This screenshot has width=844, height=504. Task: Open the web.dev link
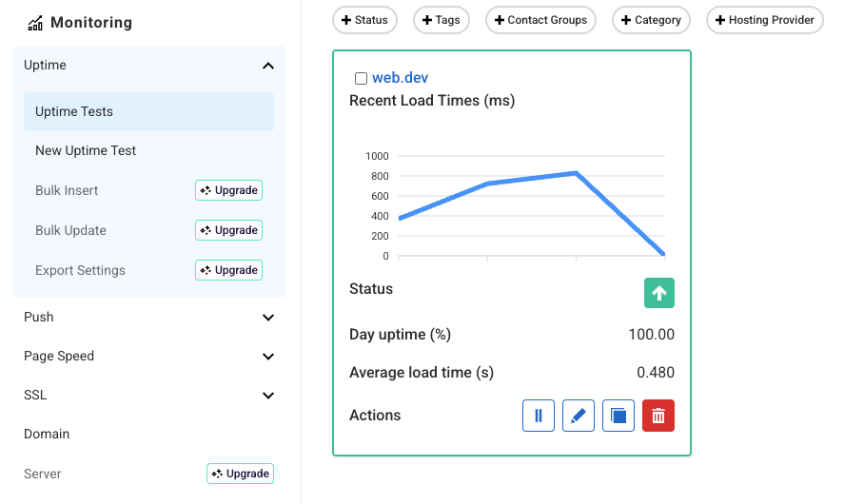coord(400,78)
